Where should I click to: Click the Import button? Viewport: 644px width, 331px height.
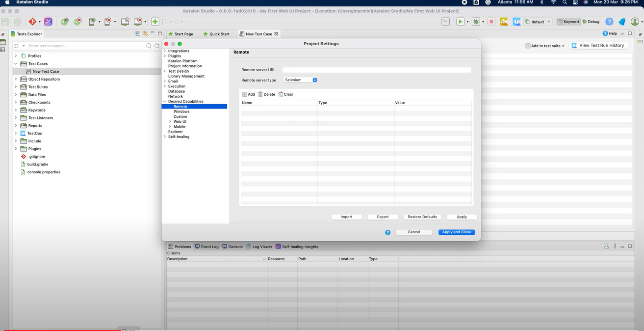point(347,217)
